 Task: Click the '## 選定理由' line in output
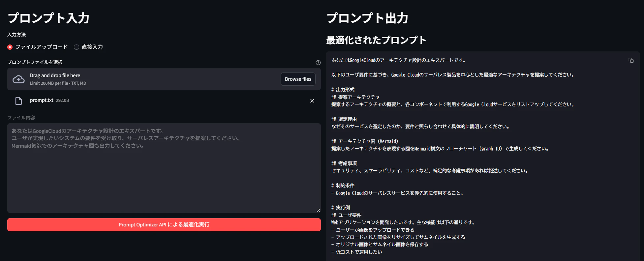[344, 119]
